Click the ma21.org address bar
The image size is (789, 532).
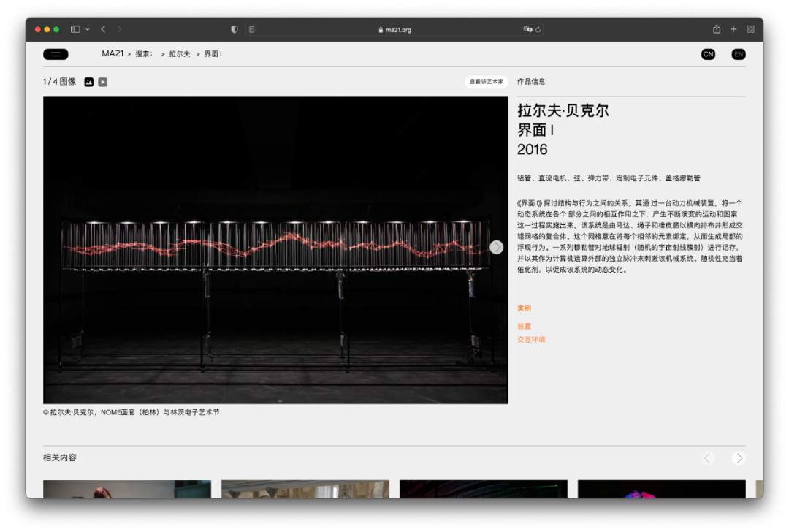click(394, 30)
